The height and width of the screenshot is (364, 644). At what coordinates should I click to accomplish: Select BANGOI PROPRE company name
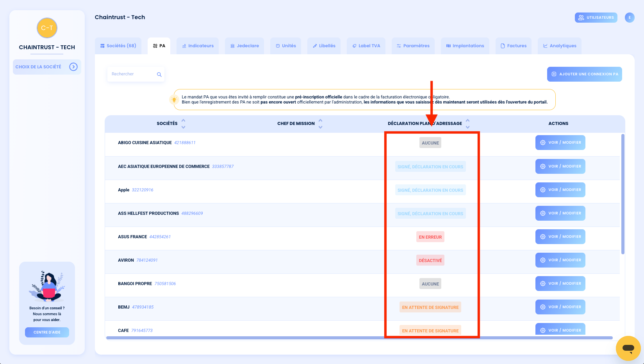click(x=135, y=284)
